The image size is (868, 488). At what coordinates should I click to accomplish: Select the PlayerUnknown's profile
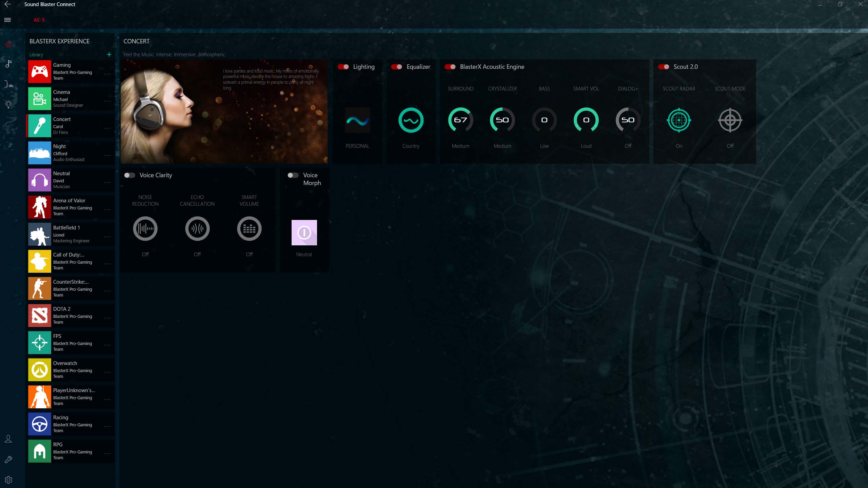click(x=71, y=397)
